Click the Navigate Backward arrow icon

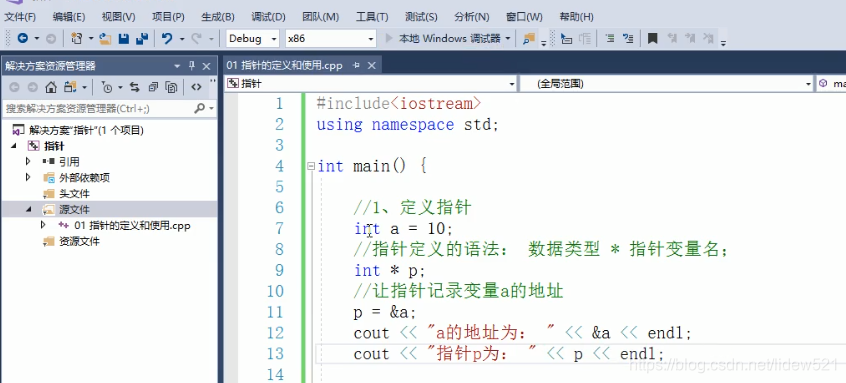23,38
